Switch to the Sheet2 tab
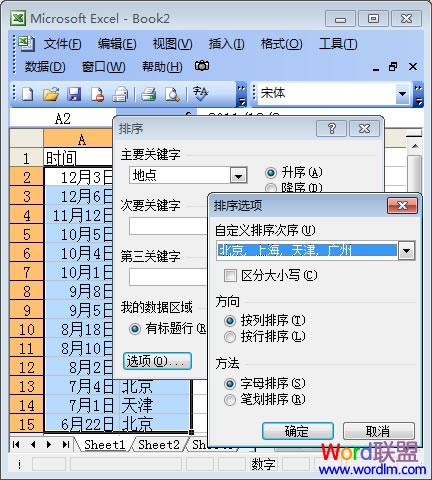 (159, 445)
